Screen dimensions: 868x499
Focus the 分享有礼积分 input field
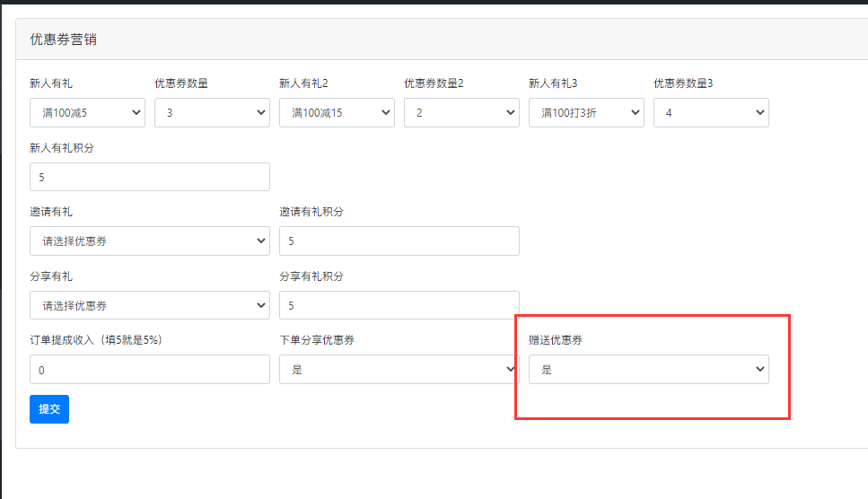pyautogui.click(x=399, y=305)
